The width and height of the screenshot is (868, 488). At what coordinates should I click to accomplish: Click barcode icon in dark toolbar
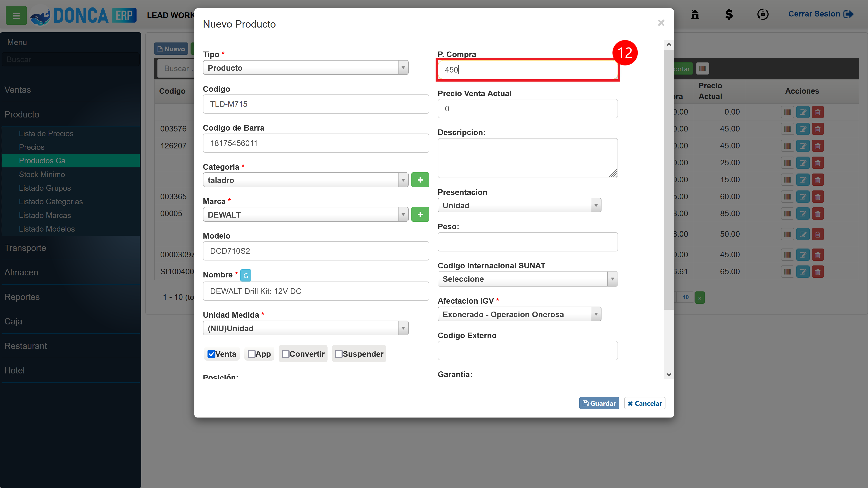pos(703,69)
